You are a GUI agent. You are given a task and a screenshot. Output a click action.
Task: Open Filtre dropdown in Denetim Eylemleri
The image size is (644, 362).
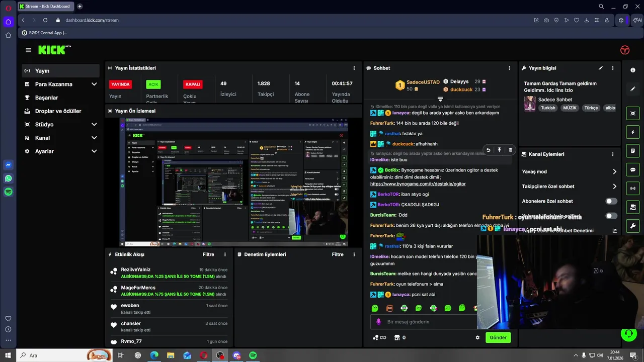pos(338,254)
